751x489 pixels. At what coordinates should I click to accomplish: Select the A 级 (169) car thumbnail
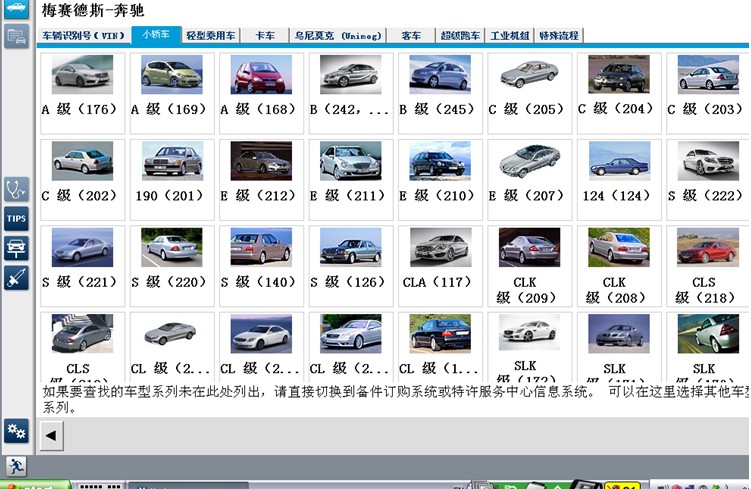[172, 74]
